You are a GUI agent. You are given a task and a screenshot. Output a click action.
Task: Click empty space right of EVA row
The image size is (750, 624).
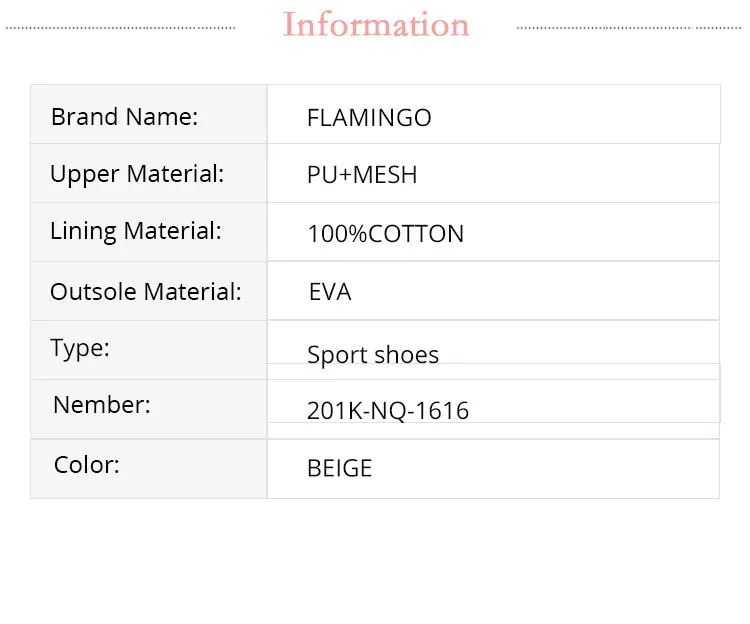[536, 291]
